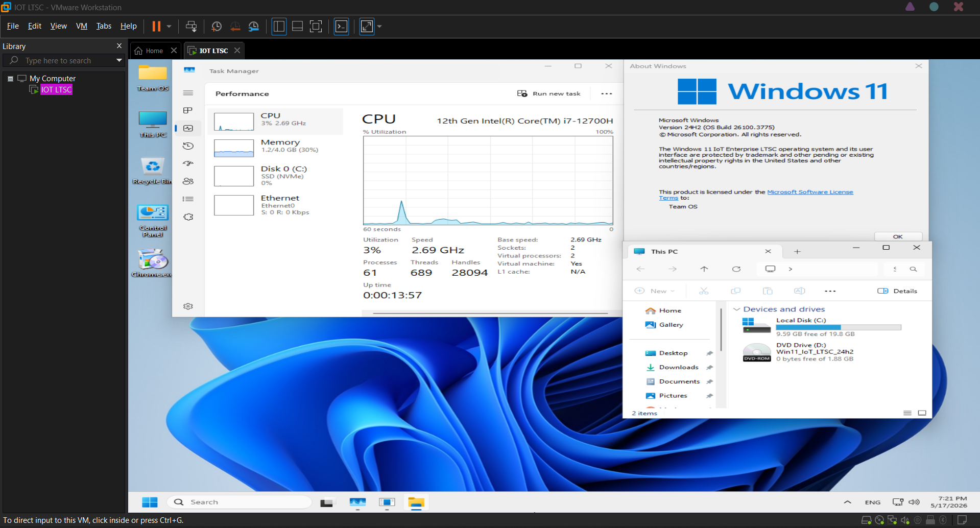Viewport: 980px width, 528px height.
Task: Open Task Manager App history icon
Action: pyautogui.click(x=188, y=146)
